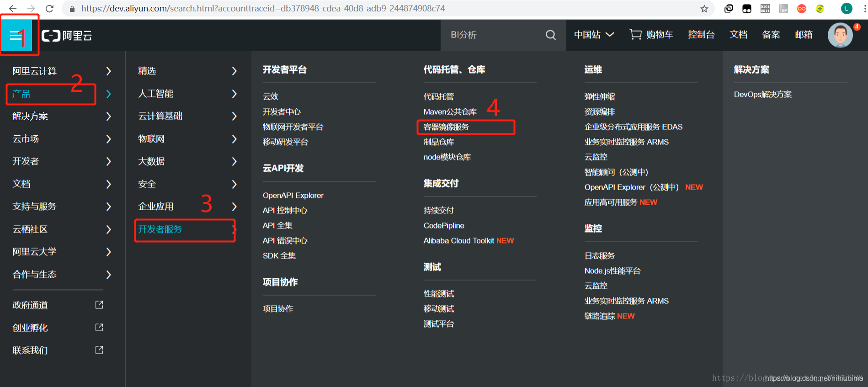The image size is (868, 387).
Task: Open the 容器镜像服务 link
Action: pyautogui.click(x=446, y=127)
